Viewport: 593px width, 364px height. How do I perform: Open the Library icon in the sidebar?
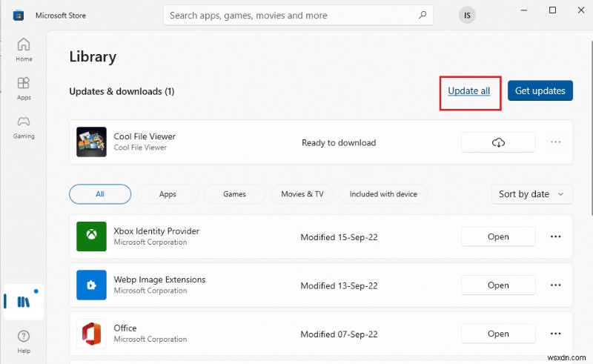pos(23,302)
